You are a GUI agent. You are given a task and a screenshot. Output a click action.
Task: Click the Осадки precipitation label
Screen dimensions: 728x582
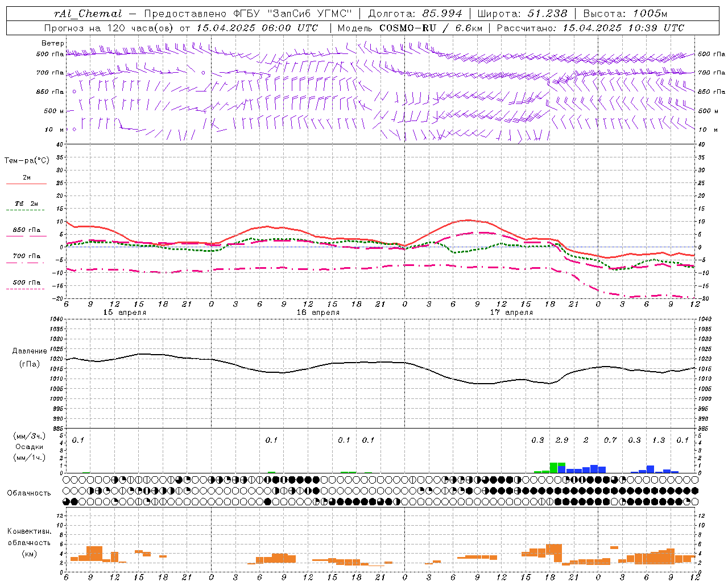(30, 447)
